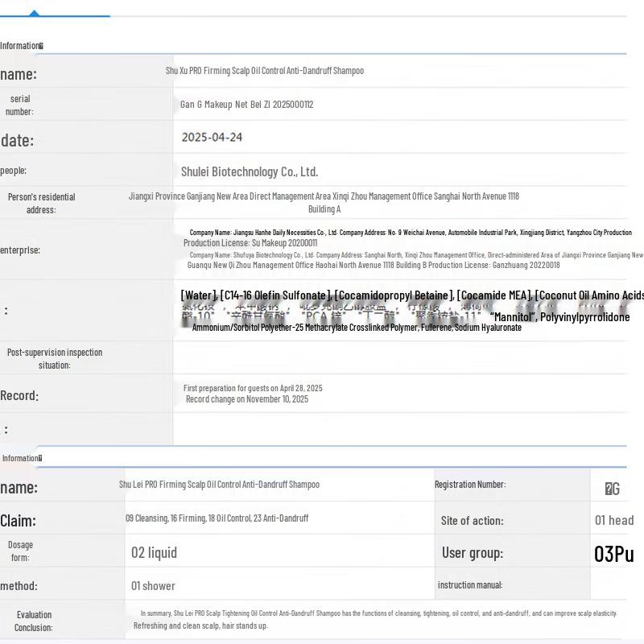Click claim '09 Cleansing, 16 Firming, 18 Oil Control'
The width and height of the screenshot is (644, 644).
pos(217,518)
